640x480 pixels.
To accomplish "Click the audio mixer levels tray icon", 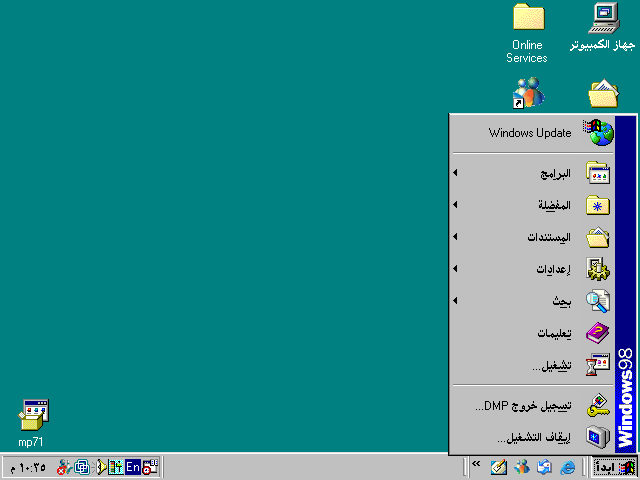I will click(116, 467).
